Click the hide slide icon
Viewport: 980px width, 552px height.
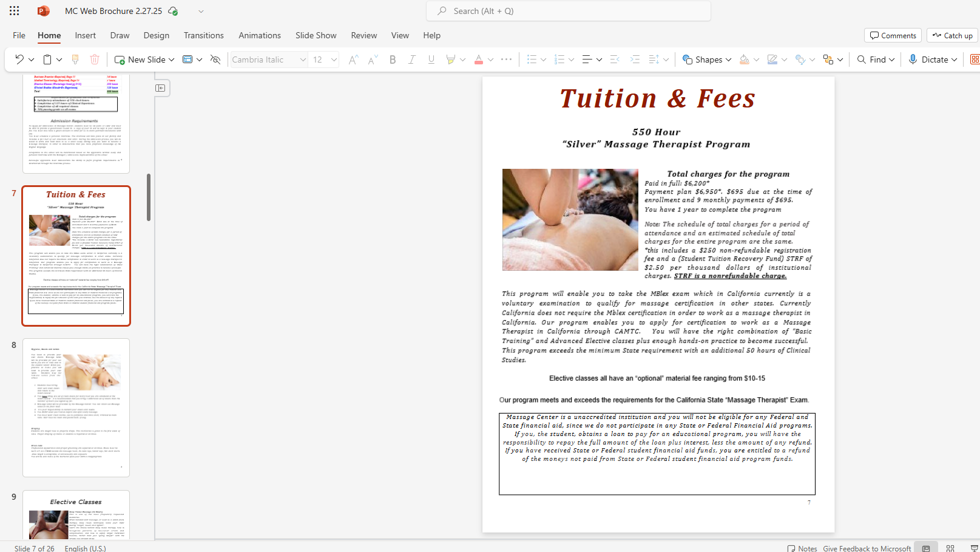point(215,60)
